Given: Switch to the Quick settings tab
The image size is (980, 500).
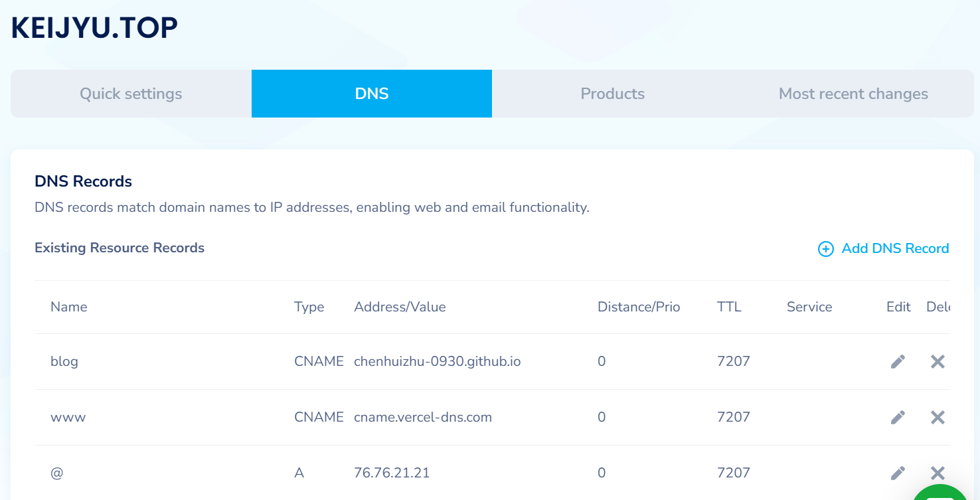Looking at the screenshot, I should (131, 94).
